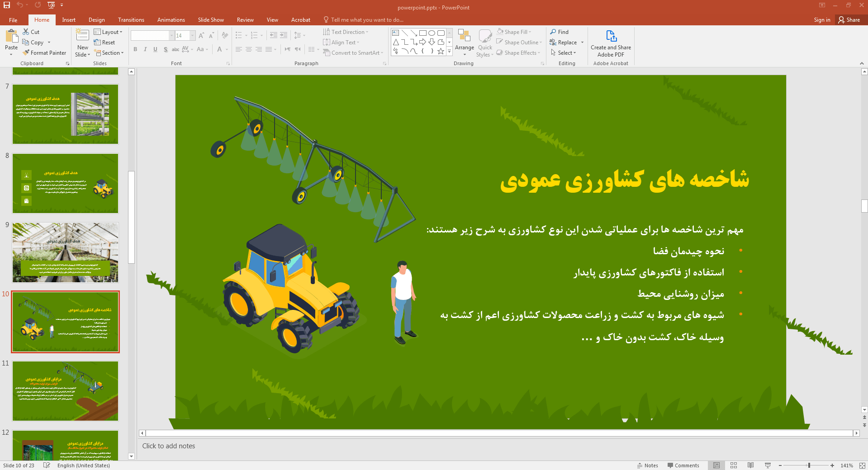Image resolution: width=868 pixels, height=470 pixels.
Task: Select the oval shape in shapes gallery
Action: (x=432, y=33)
